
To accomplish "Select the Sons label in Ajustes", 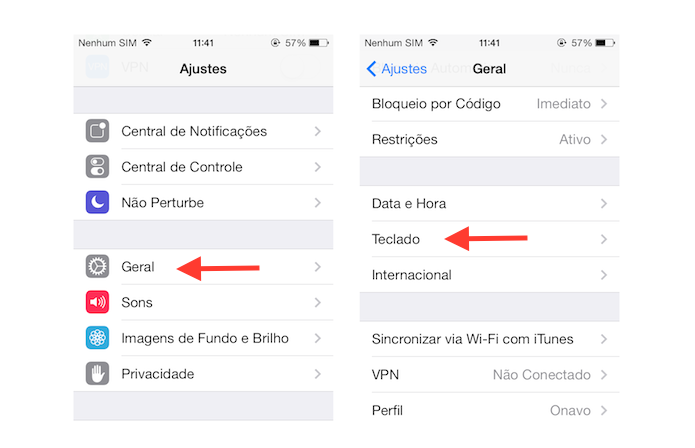I will 137,302.
